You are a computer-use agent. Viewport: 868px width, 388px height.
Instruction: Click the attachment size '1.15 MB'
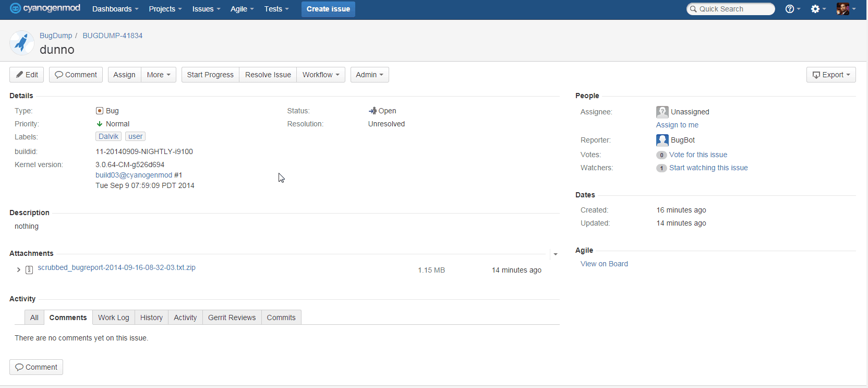[431, 270]
